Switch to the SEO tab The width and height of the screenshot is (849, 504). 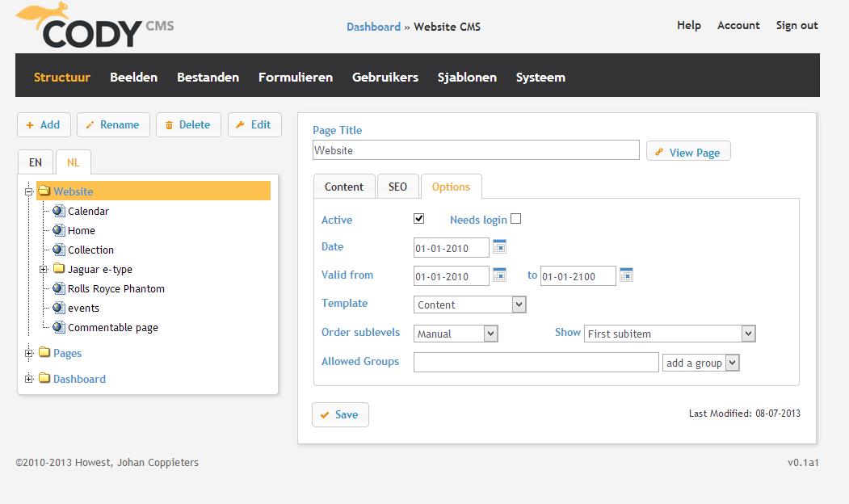click(397, 187)
